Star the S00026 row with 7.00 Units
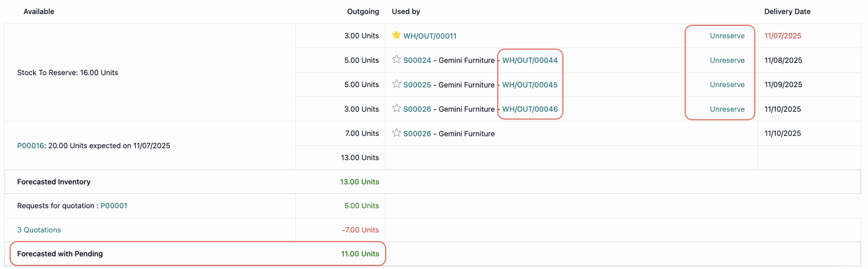The image size is (868, 269). [x=396, y=133]
